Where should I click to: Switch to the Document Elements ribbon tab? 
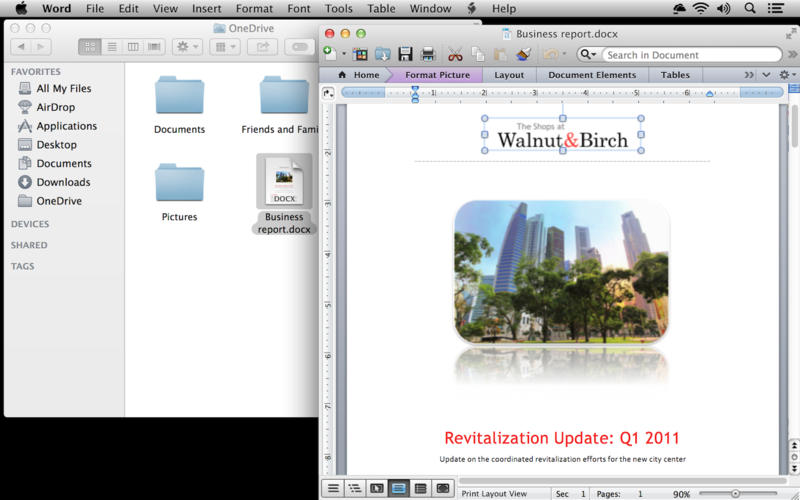tap(592, 75)
